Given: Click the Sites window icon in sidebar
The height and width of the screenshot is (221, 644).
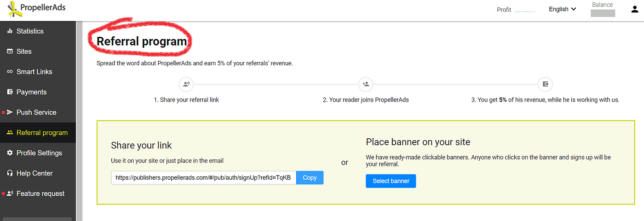Looking at the screenshot, I should pos(10,51).
